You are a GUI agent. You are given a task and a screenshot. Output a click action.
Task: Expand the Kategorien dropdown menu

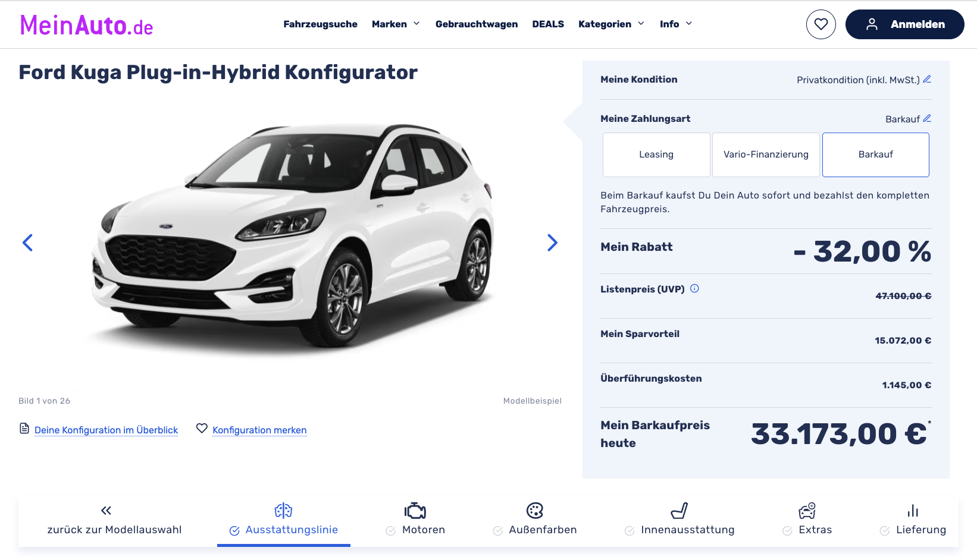point(611,24)
